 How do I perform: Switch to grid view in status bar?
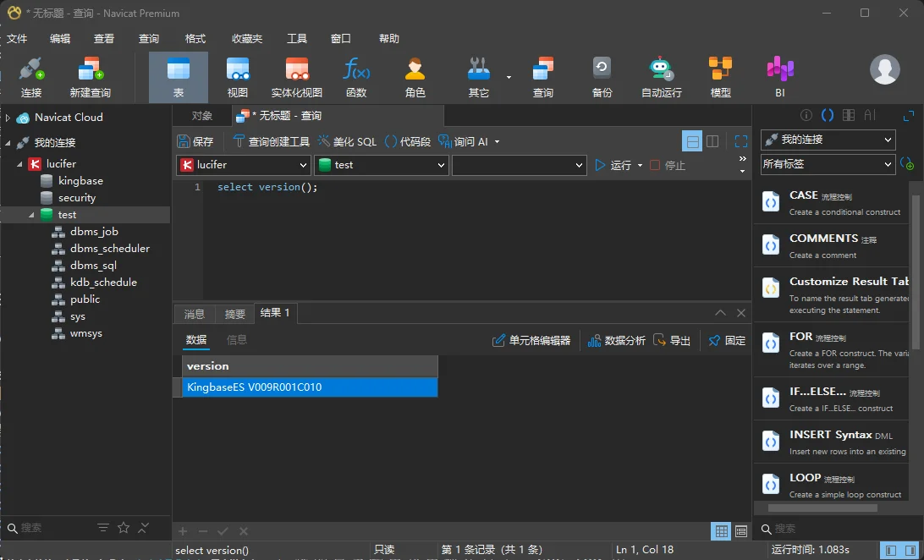pos(721,531)
